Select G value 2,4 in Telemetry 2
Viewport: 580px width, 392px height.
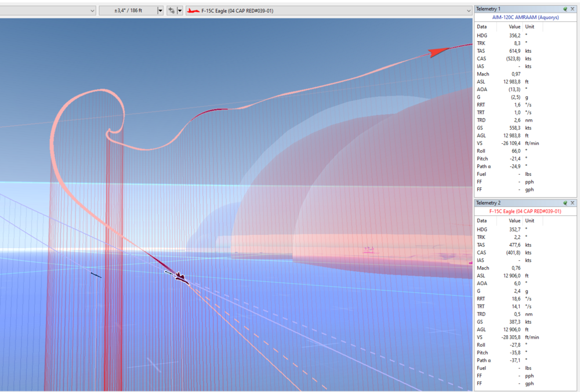[517, 291]
